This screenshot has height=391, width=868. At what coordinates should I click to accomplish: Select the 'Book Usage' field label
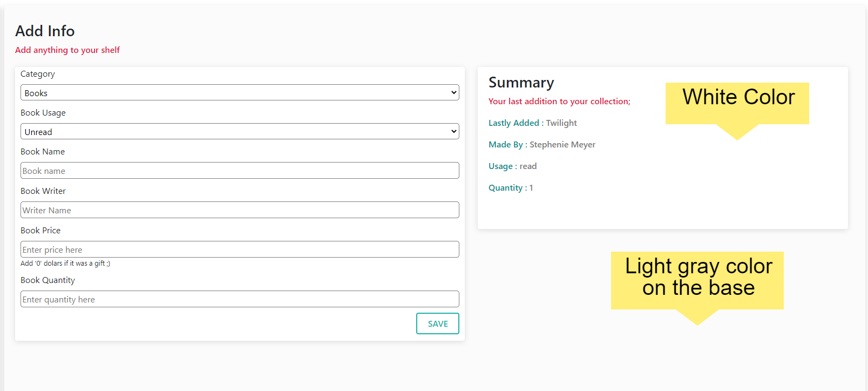click(x=43, y=113)
